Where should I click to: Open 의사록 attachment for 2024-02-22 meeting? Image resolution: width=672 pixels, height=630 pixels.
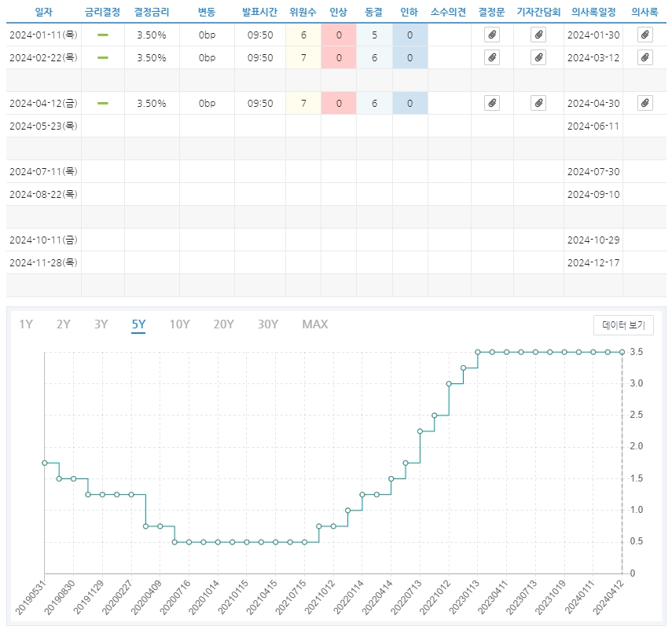point(644,57)
